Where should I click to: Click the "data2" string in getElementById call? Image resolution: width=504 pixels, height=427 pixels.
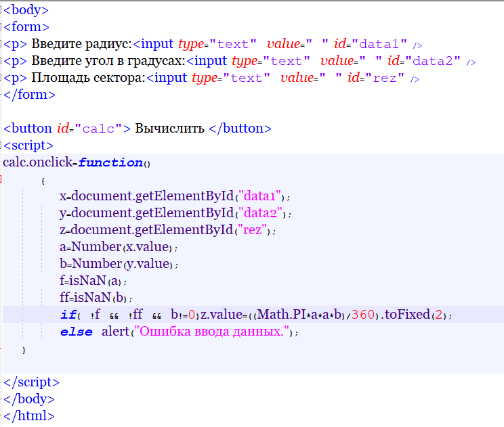(x=260, y=213)
